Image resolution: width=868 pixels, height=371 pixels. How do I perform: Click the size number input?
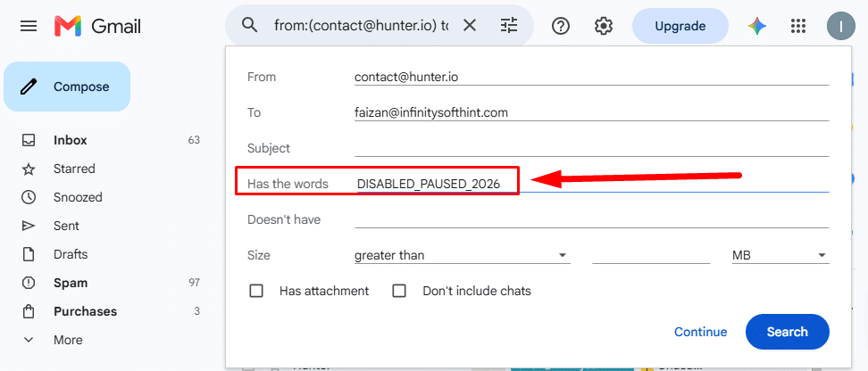pyautogui.click(x=651, y=255)
